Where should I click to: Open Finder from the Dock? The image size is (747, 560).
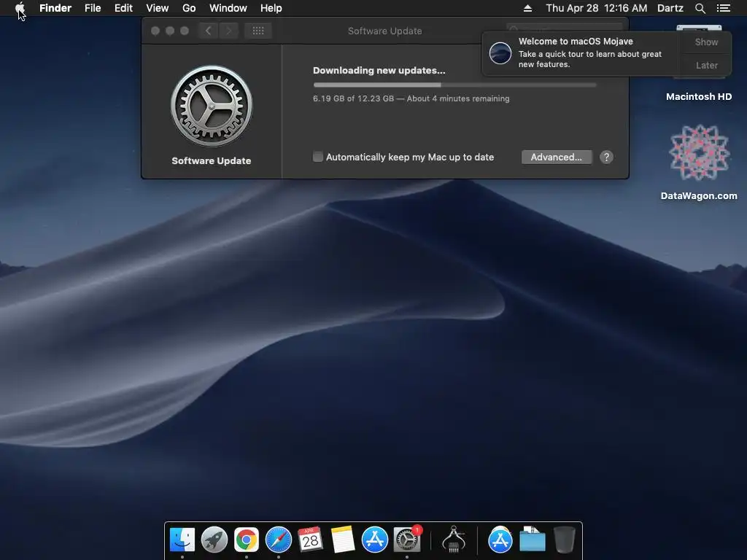coord(182,540)
